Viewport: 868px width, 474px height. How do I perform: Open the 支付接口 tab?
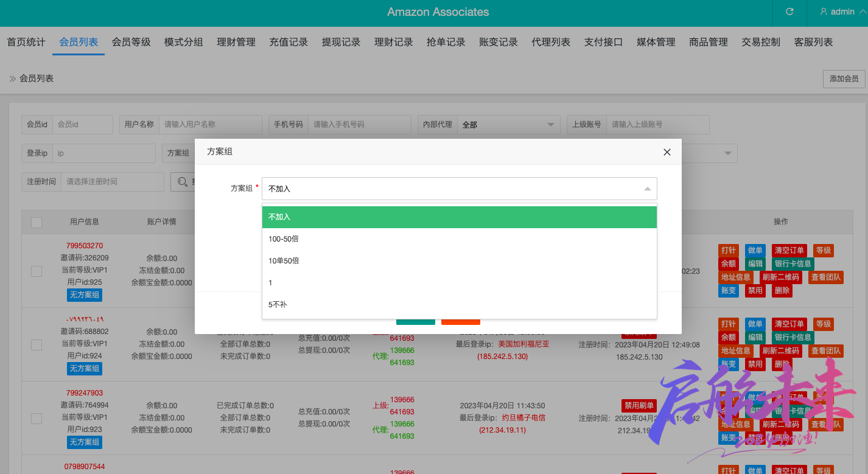pos(604,42)
